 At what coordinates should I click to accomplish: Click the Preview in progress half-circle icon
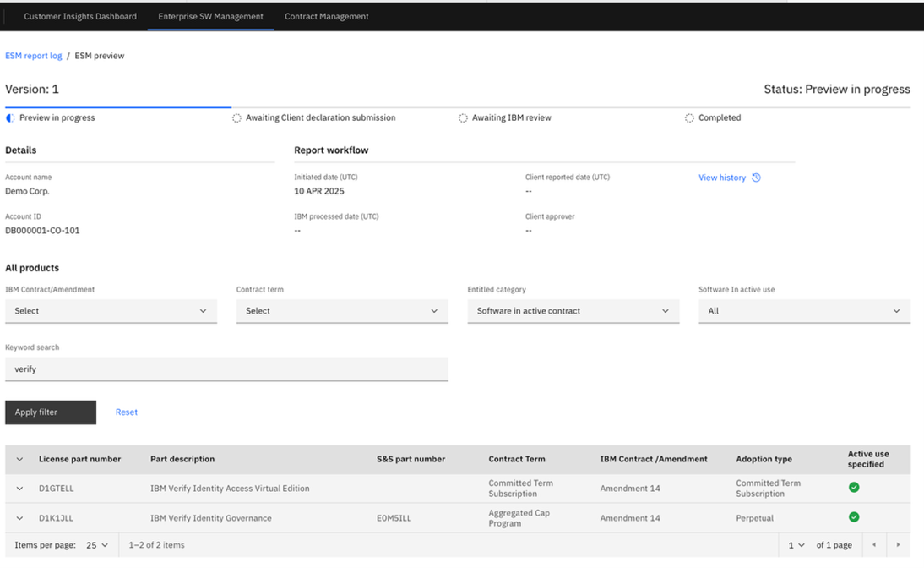pyautogui.click(x=10, y=118)
